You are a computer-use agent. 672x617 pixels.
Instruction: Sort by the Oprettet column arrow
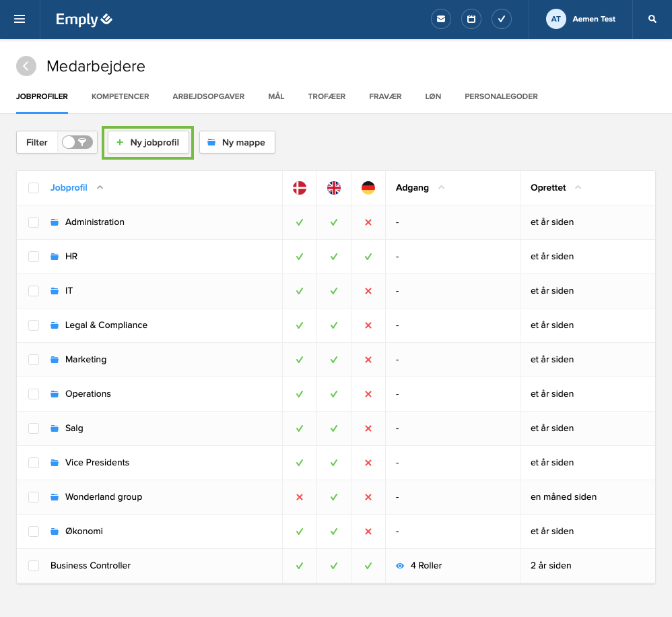(578, 188)
